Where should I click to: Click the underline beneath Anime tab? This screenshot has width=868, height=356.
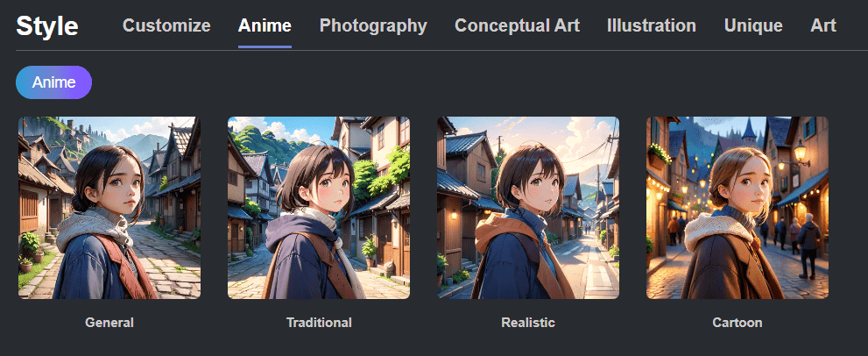(x=265, y=47)
